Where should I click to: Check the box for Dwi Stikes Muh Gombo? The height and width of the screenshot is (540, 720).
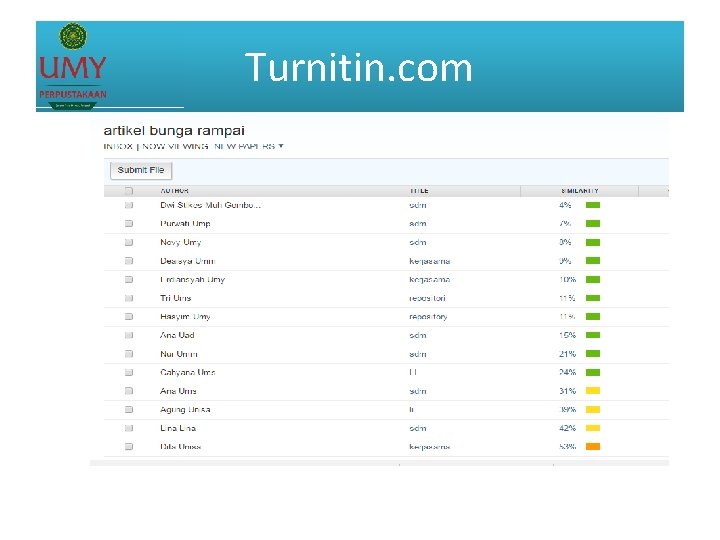coord(129,205)
